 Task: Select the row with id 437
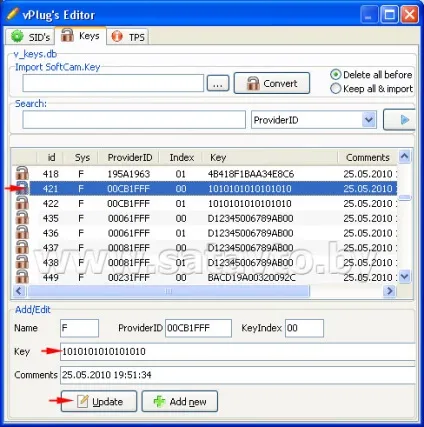(x=205, y=248)
